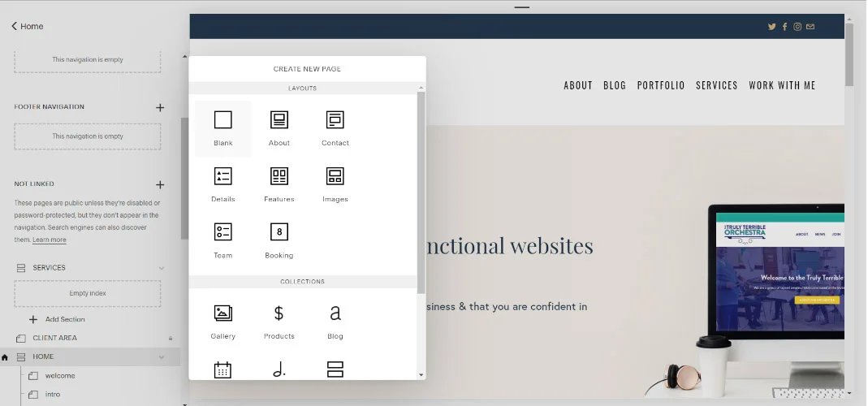The height and width of the screenshot is (406, 868).
Task: Expand the SERVICES index chevron
Action: [162, 268]
